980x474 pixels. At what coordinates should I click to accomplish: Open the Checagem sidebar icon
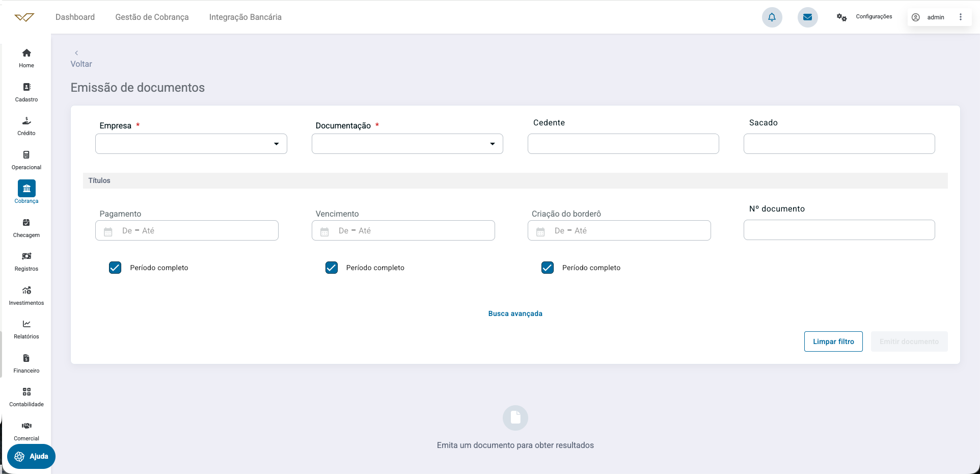[26, 223]
